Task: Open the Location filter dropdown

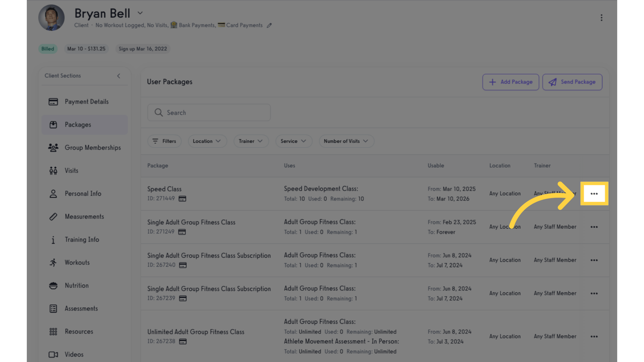Action: tap(207, 141)
